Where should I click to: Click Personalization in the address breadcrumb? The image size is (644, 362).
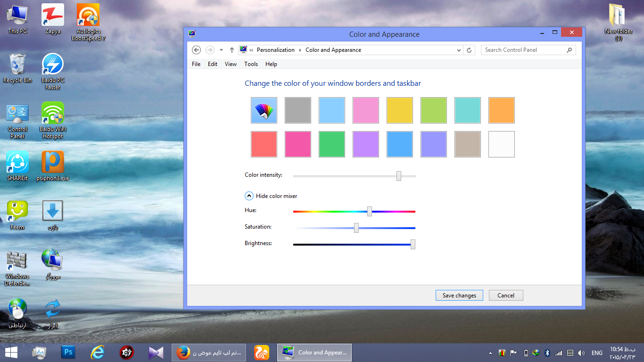(x=276, y=50)
